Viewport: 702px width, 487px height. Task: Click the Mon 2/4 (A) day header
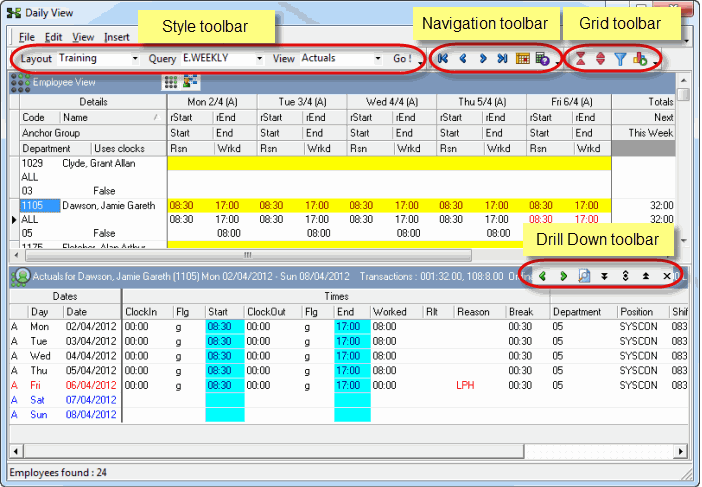[x=212, y=102]
